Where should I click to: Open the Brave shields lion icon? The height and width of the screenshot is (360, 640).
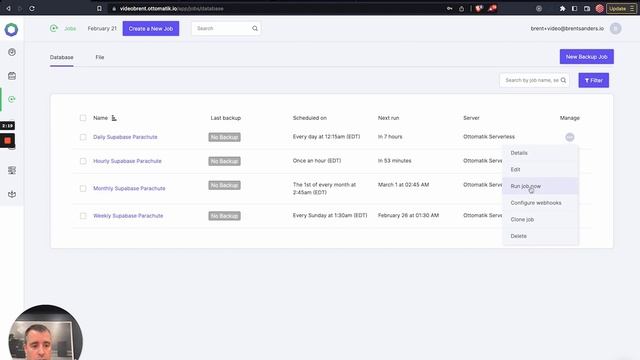[479, 8]
